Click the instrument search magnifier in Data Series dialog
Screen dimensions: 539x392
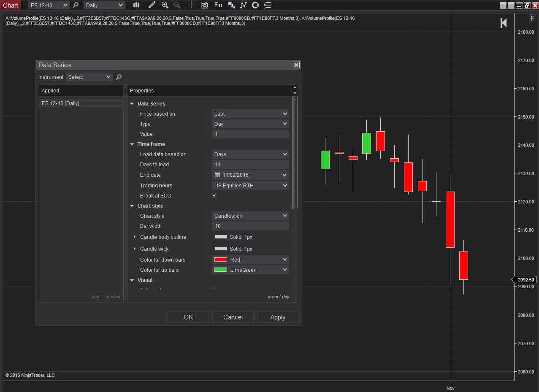[x=119, y=77]
